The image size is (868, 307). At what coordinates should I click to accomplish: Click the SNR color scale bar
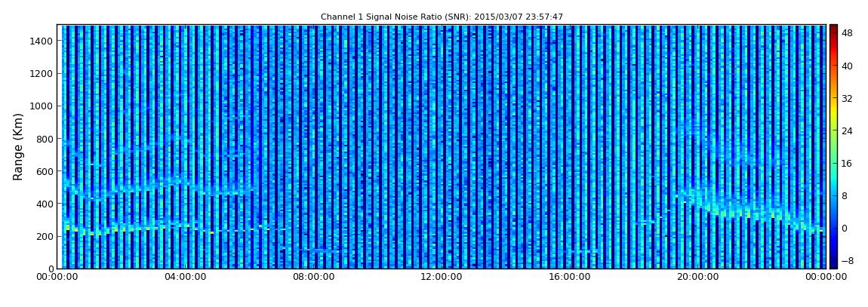(x=833, y=146)
